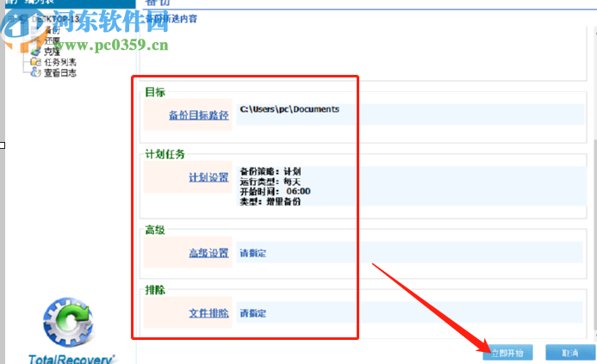This screenshot has height=364, width=597.
Task: Select the 查看日志 log icon
Action: point(35,72)
